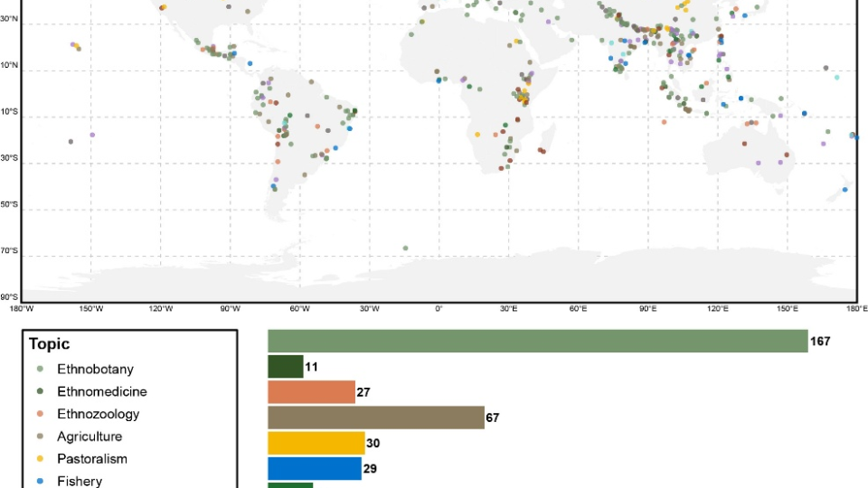Click the 90°S latitude axis label
Screen dimensions: 868x488
(10, 297)
